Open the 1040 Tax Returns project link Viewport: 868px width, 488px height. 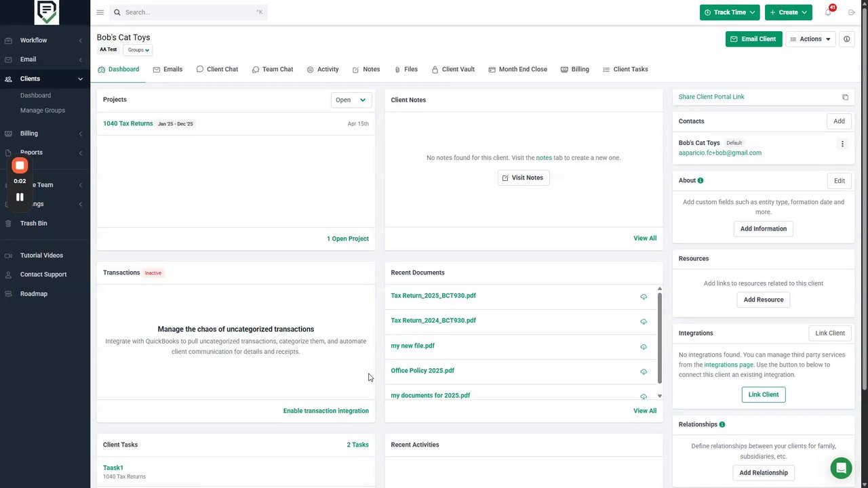tap(127, 123)
